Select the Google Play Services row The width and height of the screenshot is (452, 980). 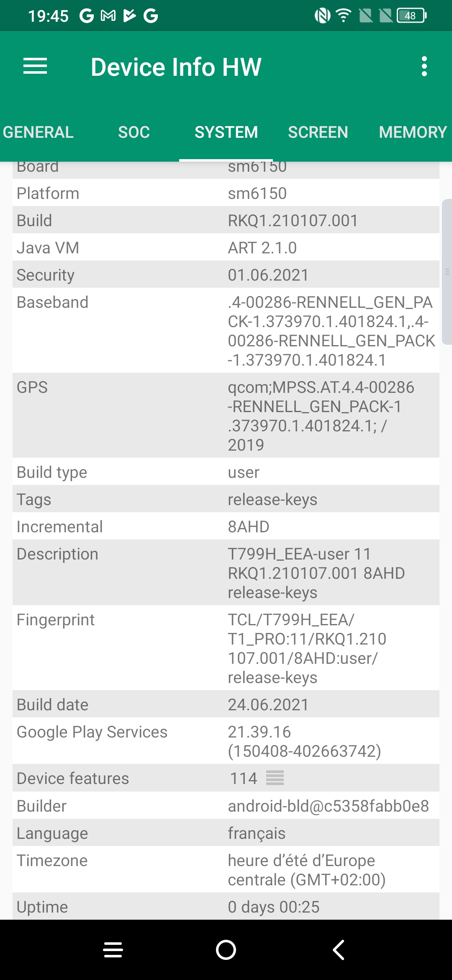226,741
